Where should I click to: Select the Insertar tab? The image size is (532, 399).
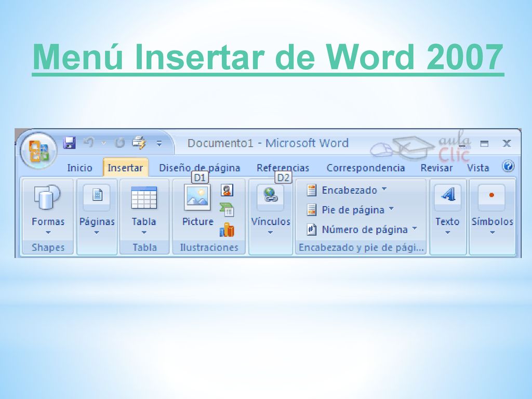coord(125,168)
